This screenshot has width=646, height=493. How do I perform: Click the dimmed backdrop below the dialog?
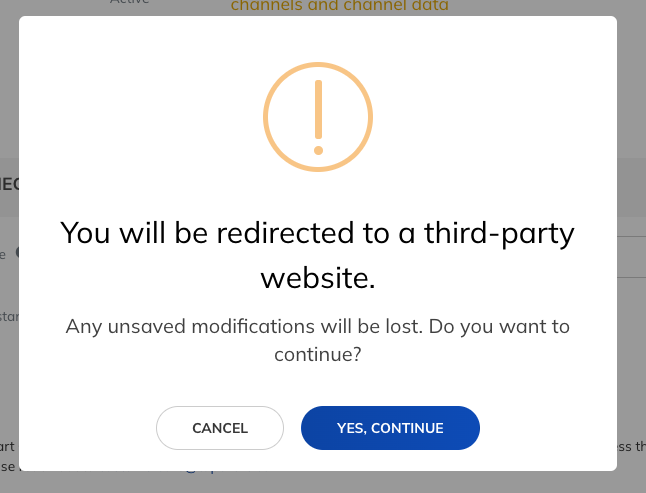coord(323,482)
